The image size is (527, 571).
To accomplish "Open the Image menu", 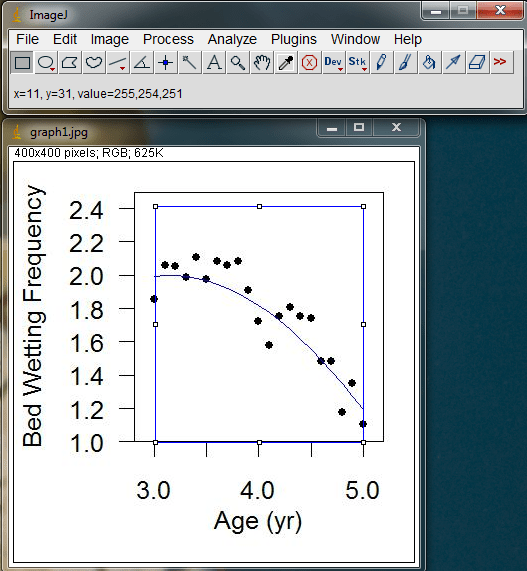I will [110, 39].
